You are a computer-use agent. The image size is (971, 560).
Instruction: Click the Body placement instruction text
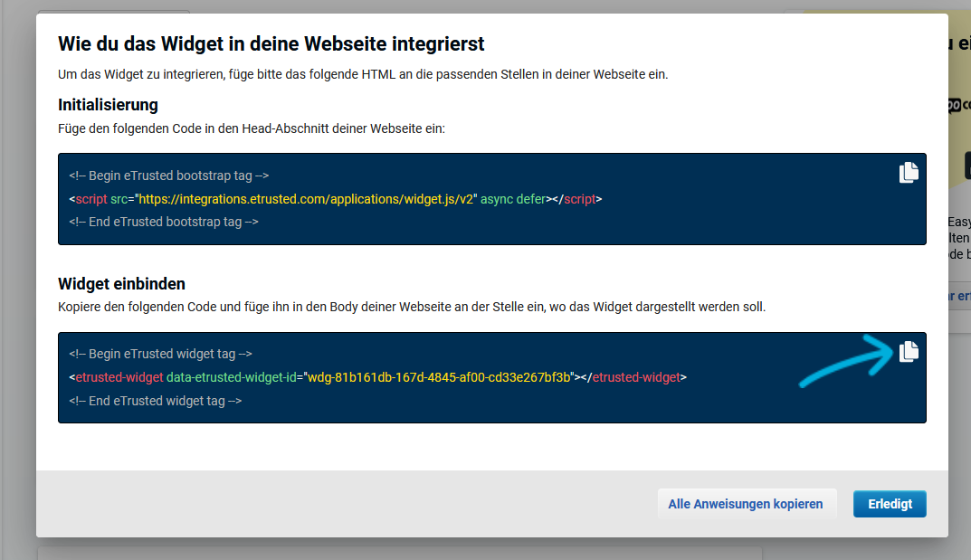[x=411, y=307]
